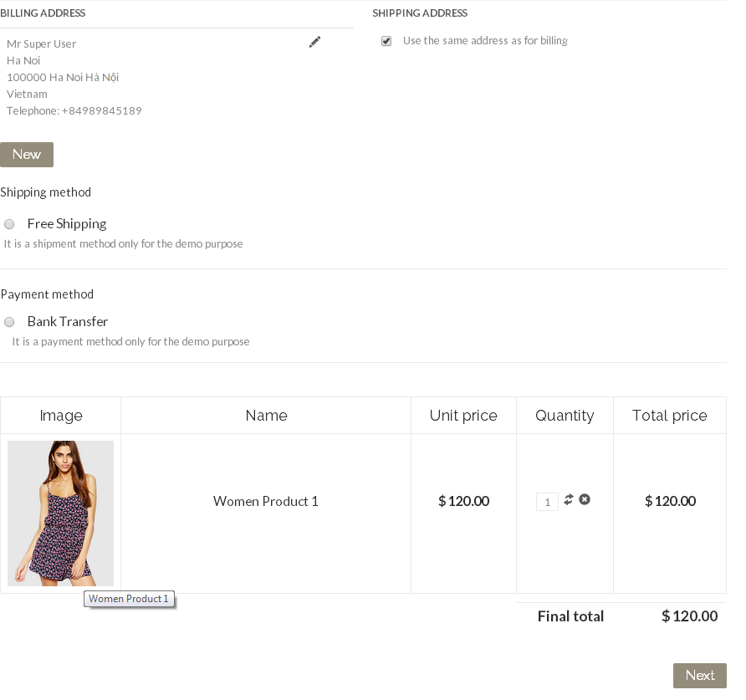Click the pencil icon to edit billing address
This screenshot has height=700, width=746.
314,43
